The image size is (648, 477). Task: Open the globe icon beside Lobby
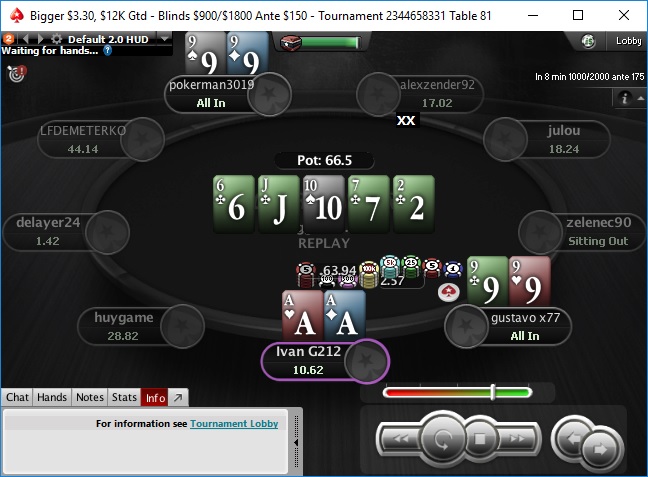tap(588, 41)
